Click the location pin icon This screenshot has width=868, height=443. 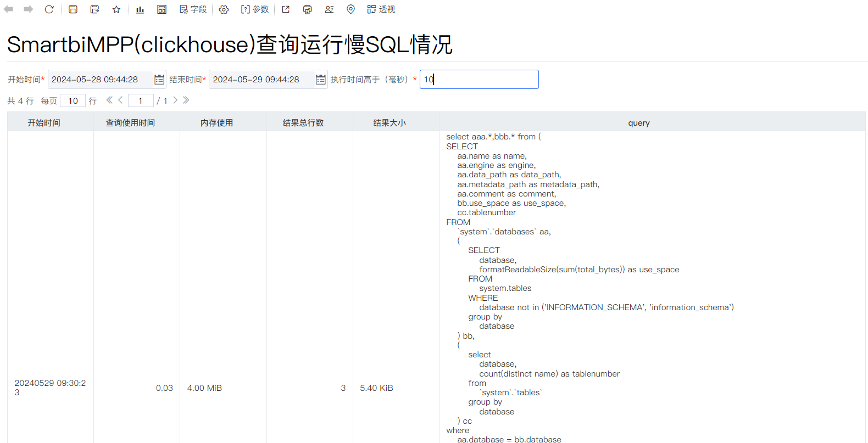[350, 9]
